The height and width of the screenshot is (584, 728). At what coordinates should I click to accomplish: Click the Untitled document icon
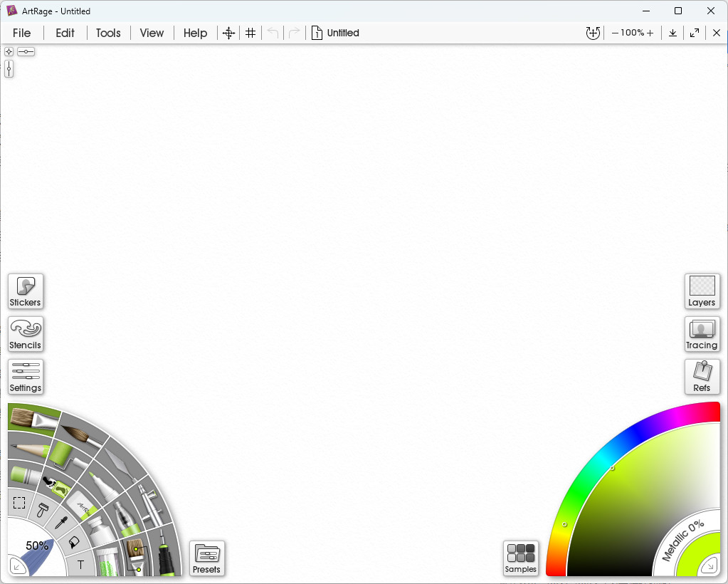(x=317, y=33)
